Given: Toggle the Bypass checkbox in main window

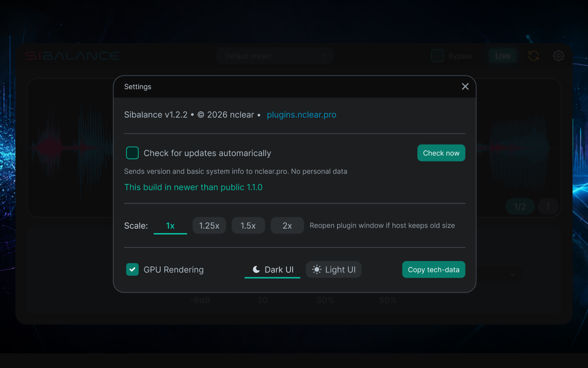Looking at the screenshot, I should [437, 56].
